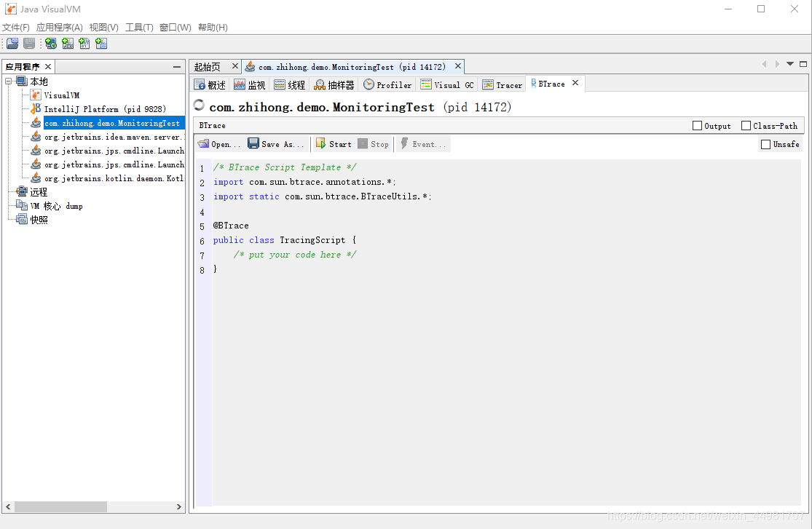Click the Add VM Coredump toolbar icon
Screen dimensions: 812x529
(84, 44)
